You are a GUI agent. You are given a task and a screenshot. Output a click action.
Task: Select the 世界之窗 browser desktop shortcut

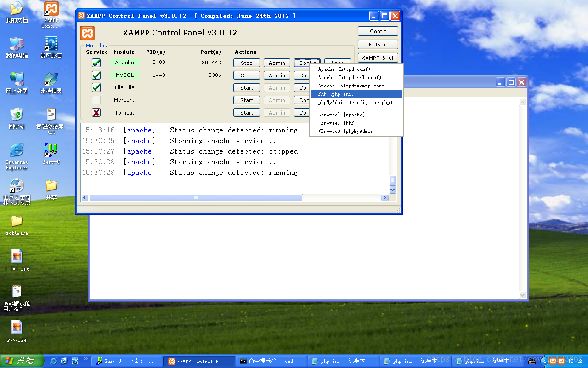click(x=17, y=191)
